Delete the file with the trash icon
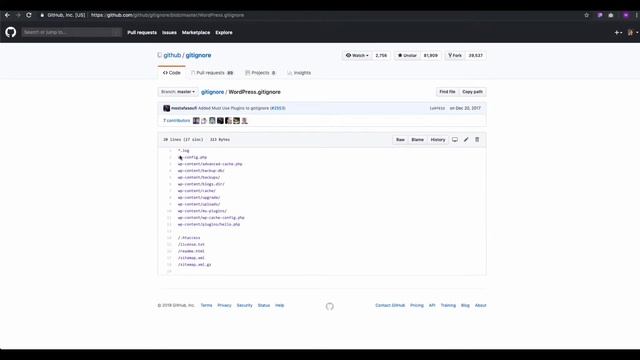This screenshot has height=360, width=640. click(477, 140)
